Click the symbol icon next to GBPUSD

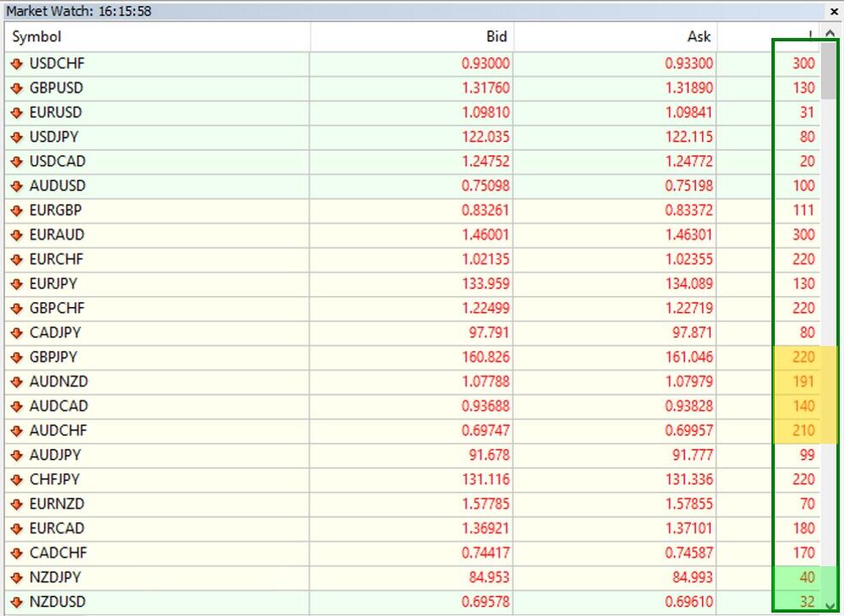click(19, 88)
